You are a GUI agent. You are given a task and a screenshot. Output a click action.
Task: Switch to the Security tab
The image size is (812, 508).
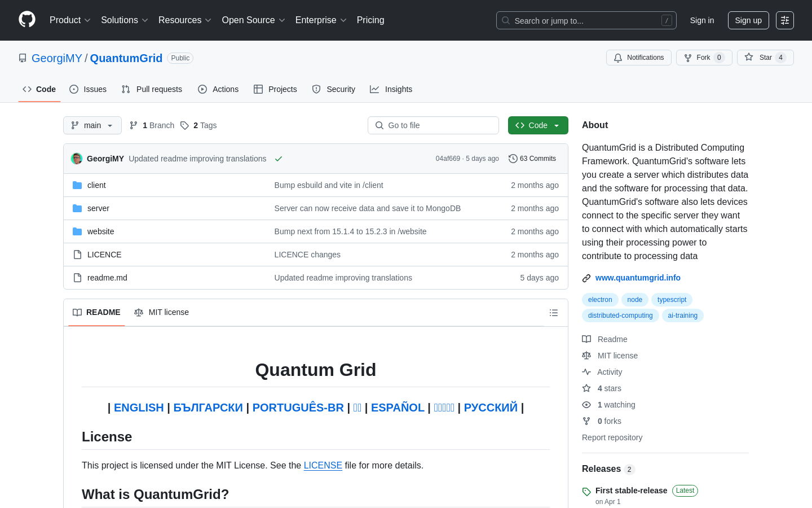pyautogui.click(x=334, y=89)
